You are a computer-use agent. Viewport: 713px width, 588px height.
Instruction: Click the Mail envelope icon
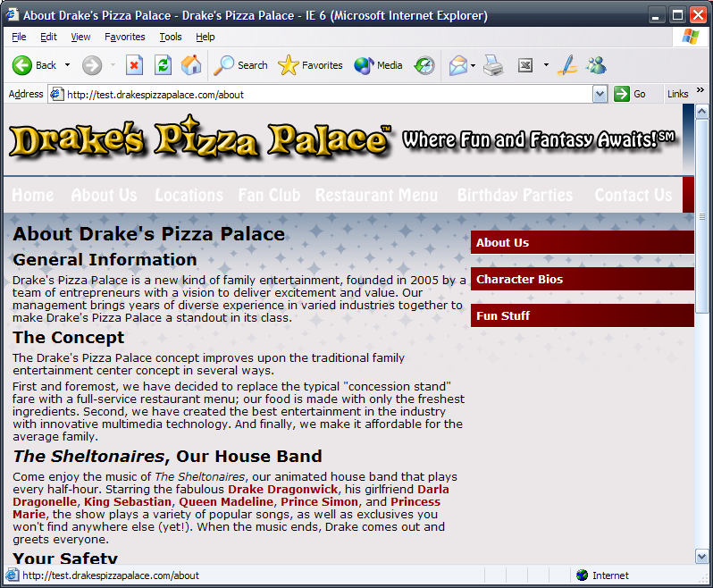click(457, 65)
